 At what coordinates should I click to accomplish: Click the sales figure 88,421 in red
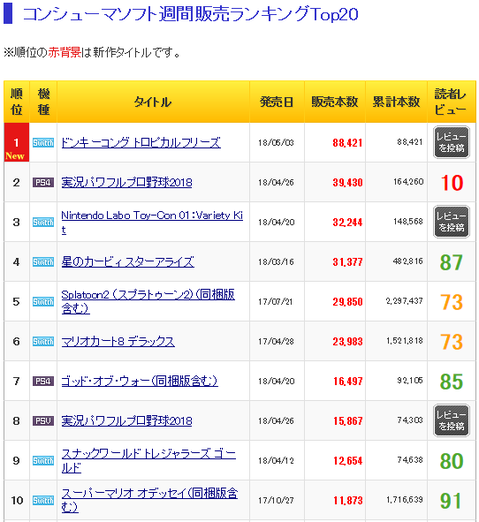[x=347, y=143]
